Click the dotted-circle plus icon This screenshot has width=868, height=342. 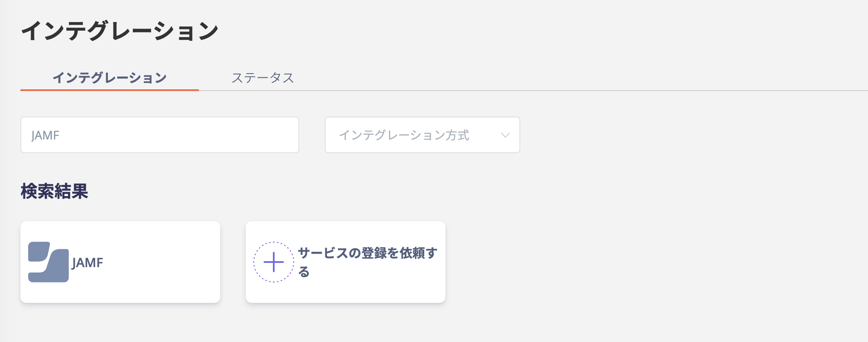(274, 262)
